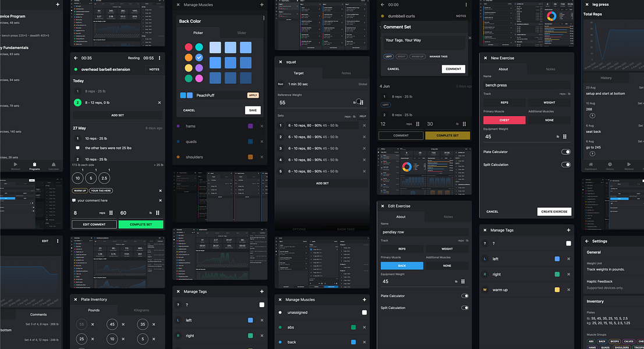Open white swatch for the unassigned muscle
The height and width of the screenshot is (349, 644).
365,312
